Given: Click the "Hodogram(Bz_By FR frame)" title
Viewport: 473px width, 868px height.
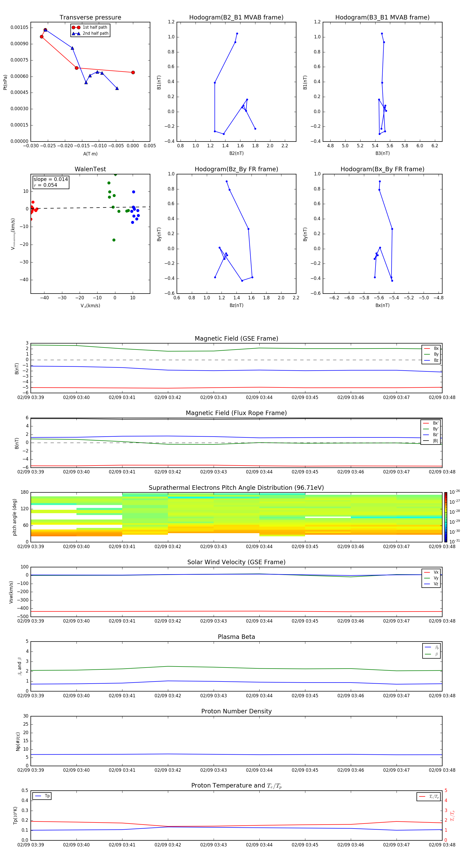Looking at the screenshot, I should coord(236,169).
